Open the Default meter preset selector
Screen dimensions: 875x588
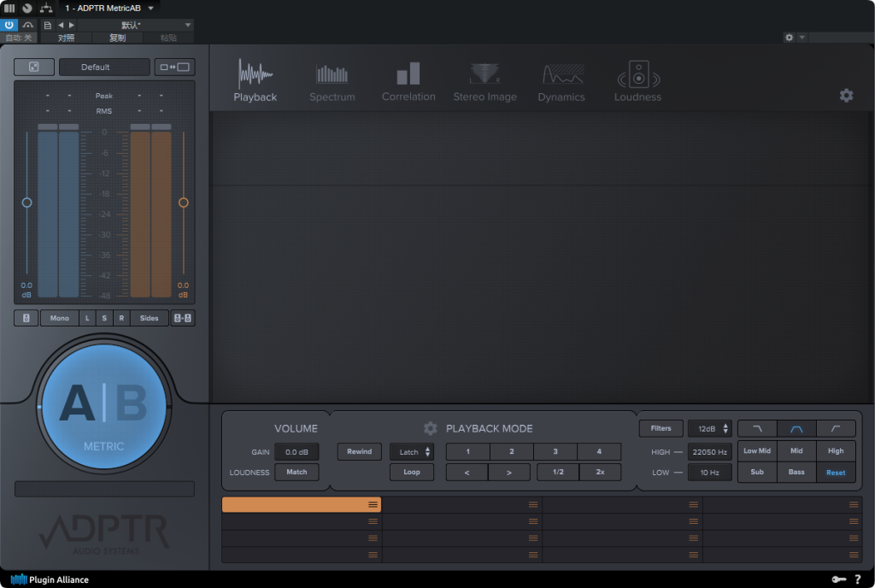pyautogui.click(x=104, y=67)
